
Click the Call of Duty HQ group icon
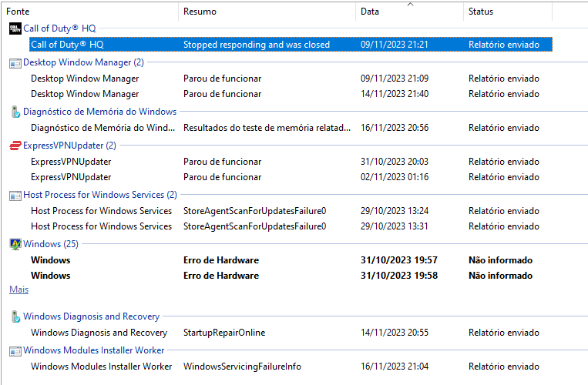[x=15, y=28]
